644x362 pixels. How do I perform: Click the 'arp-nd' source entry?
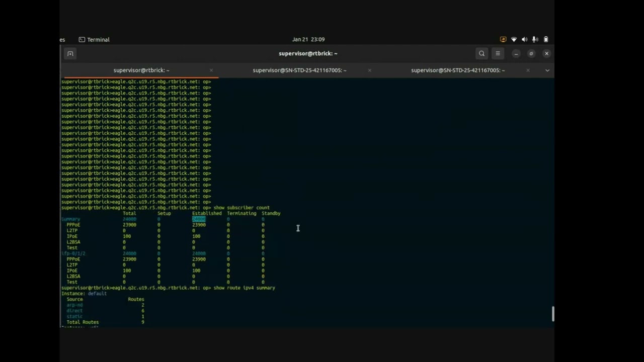tap(74, 305)
